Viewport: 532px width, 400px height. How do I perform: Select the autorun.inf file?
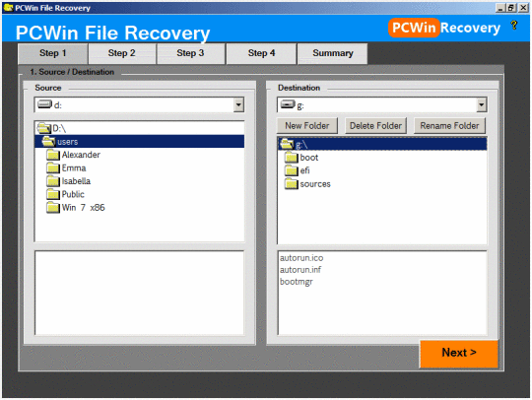pyautogui.click(x=300, y=270)
